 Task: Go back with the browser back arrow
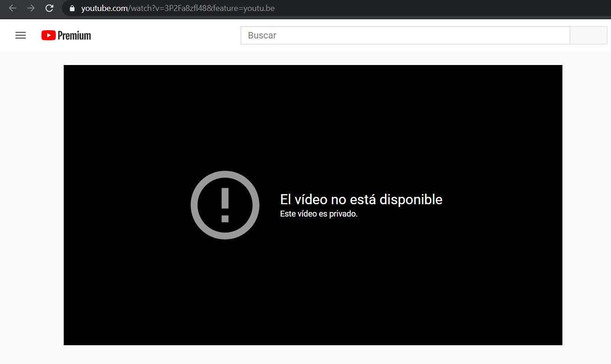tap(12, 8)
